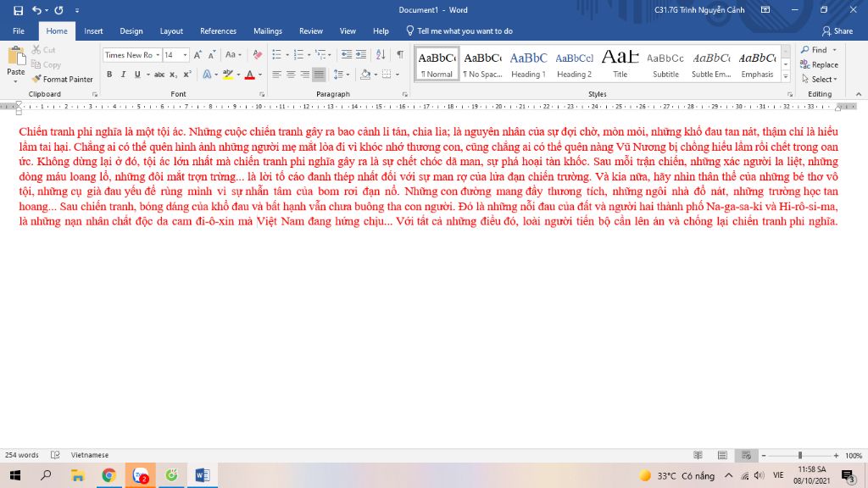Open Line and Paragraph Spacing

coord(341,75)
